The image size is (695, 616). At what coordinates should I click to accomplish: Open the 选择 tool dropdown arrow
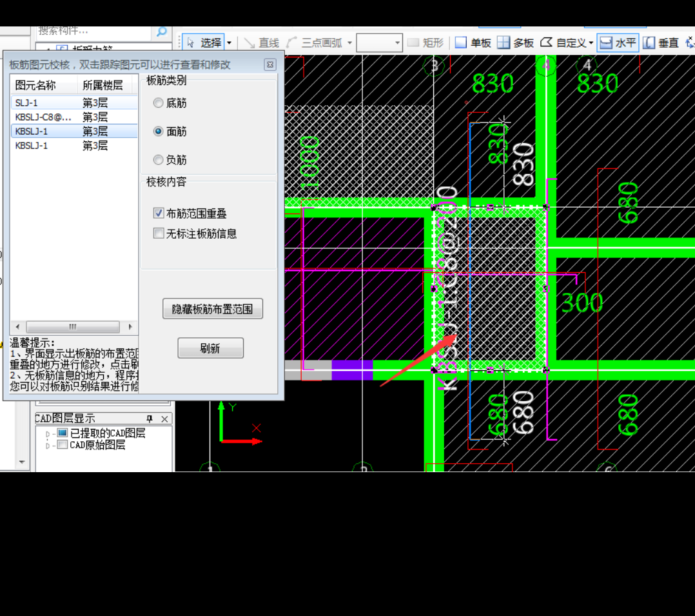(229, 43)
